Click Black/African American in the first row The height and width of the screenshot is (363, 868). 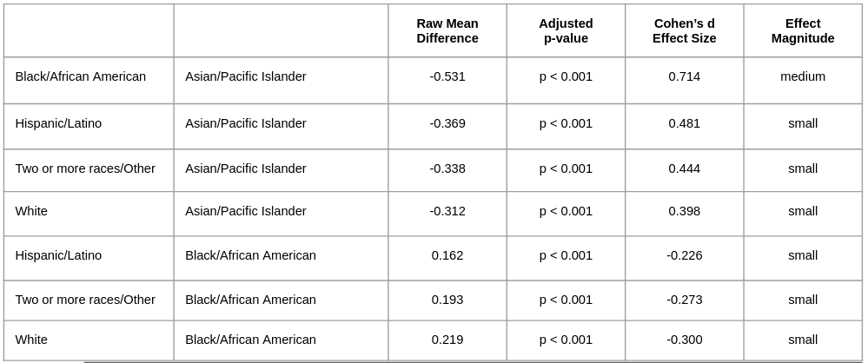[80, 76]
